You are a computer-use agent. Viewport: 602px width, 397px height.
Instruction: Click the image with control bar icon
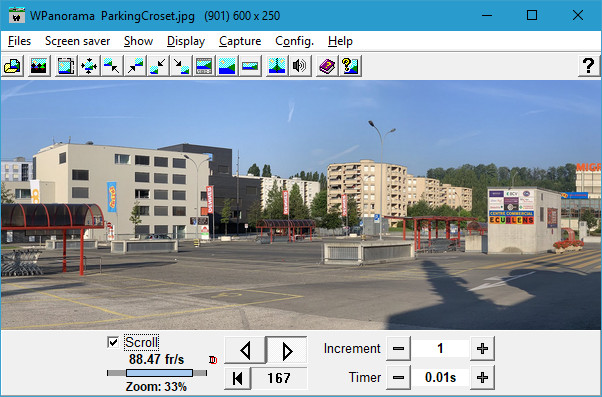pyautogui.click(x=204, y=66)
